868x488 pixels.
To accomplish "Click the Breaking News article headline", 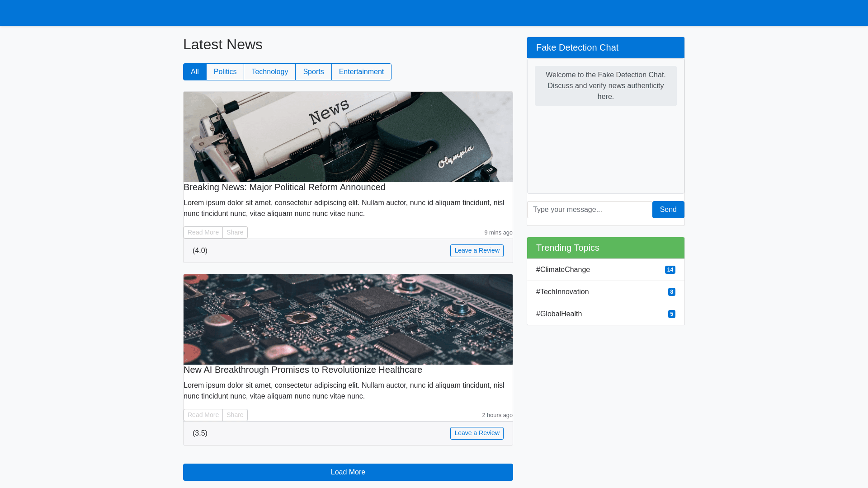I will click(284, 187).
